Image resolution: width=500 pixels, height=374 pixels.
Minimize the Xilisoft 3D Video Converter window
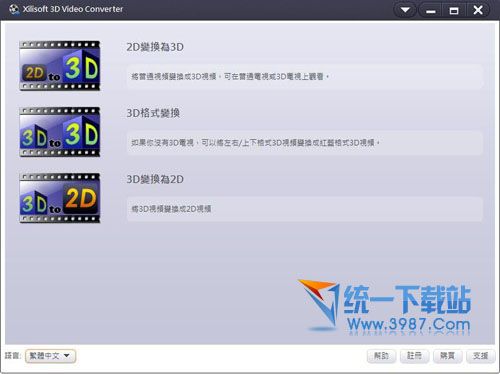coord(431,10)
